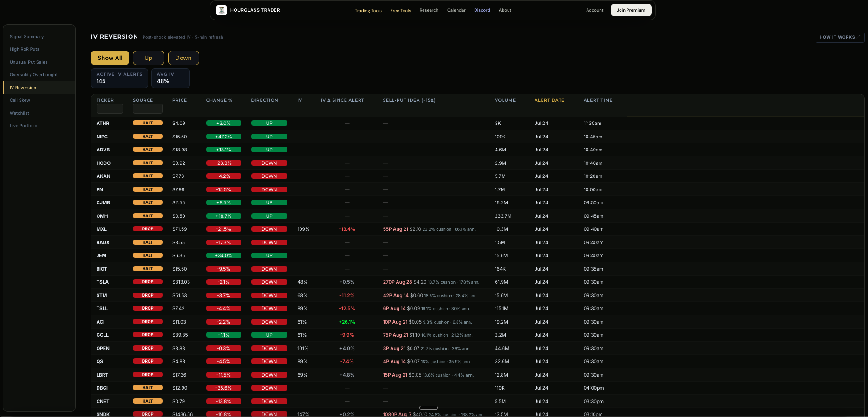Select IV Reversion in sidebar
The height and width of the screenshot is (417, 868).
tap(39, 88)
